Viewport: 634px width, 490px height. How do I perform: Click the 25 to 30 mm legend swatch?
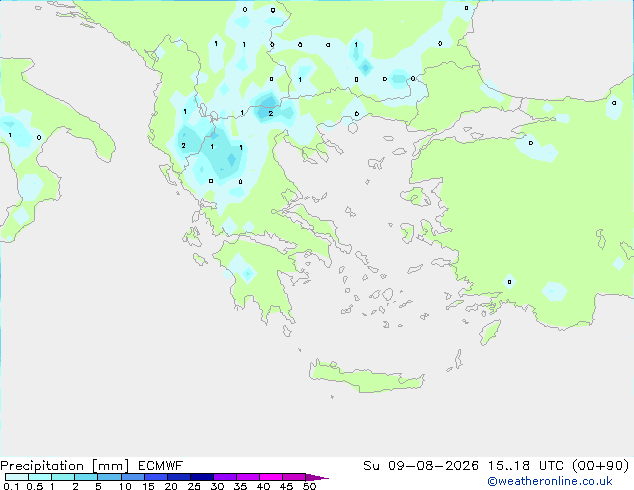(x=201, y=477)
